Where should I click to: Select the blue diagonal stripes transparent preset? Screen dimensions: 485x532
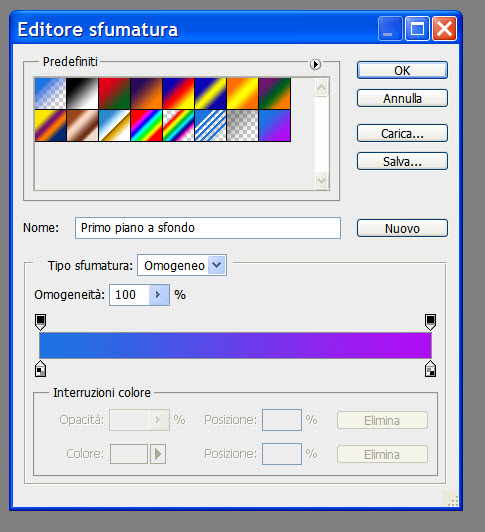coord(210,126)
